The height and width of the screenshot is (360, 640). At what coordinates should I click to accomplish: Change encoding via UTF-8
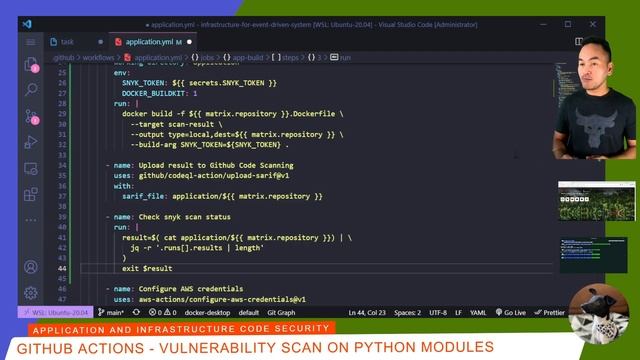[x=438, y=312]
